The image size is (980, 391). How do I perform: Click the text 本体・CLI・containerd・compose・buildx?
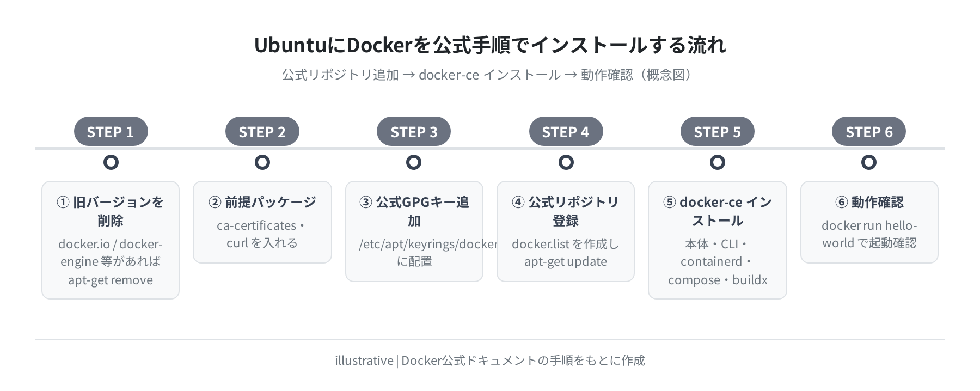point(718,262)
